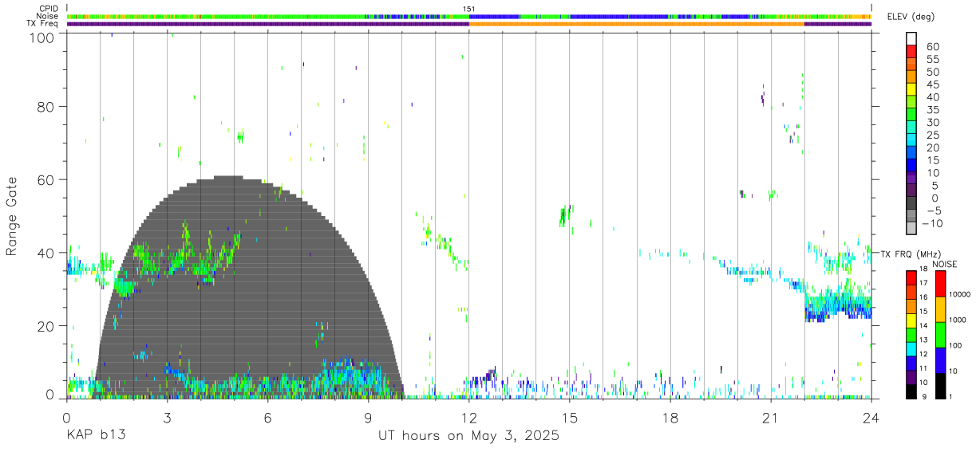Click the x-axis tick label '9'

point(368,418)
